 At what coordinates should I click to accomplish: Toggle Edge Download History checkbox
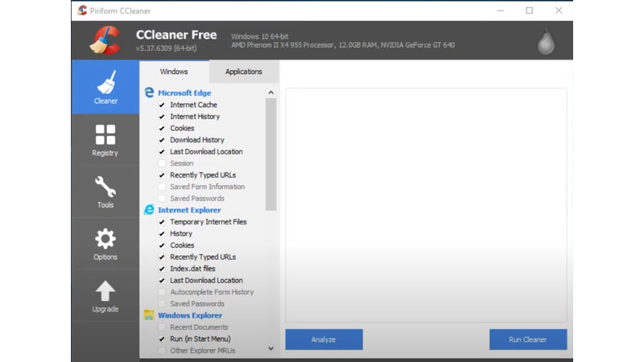162,140
